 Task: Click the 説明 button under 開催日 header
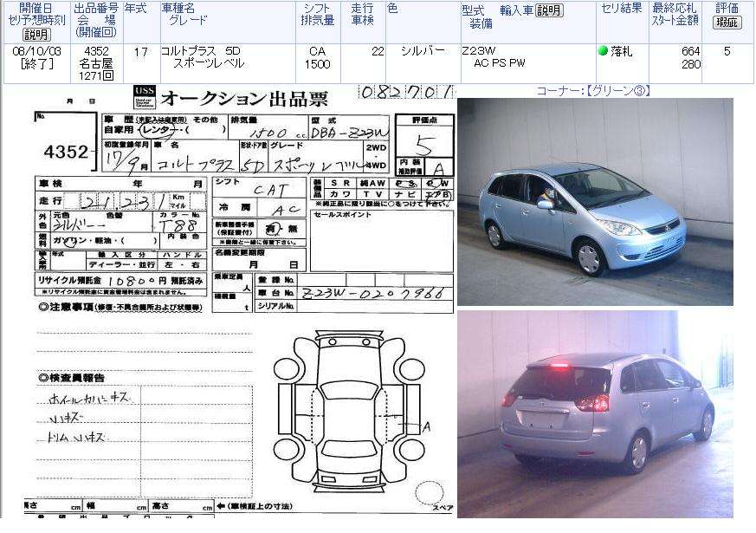click(36, 35)
